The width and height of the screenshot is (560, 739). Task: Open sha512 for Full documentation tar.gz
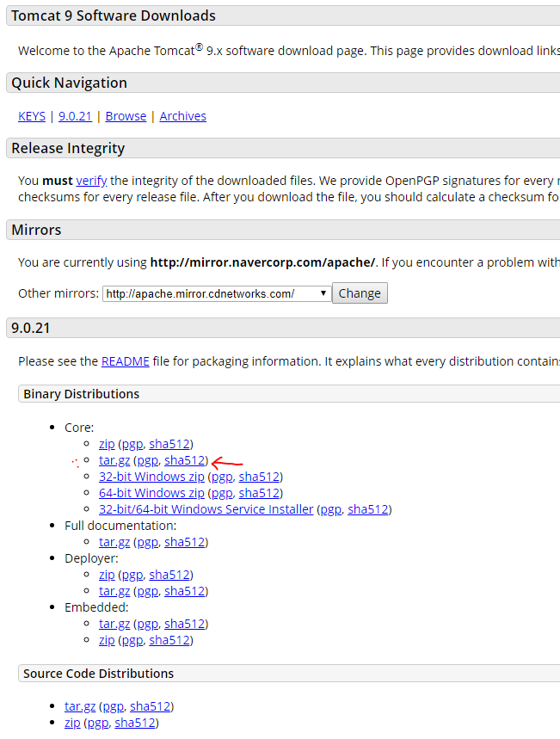185,542
